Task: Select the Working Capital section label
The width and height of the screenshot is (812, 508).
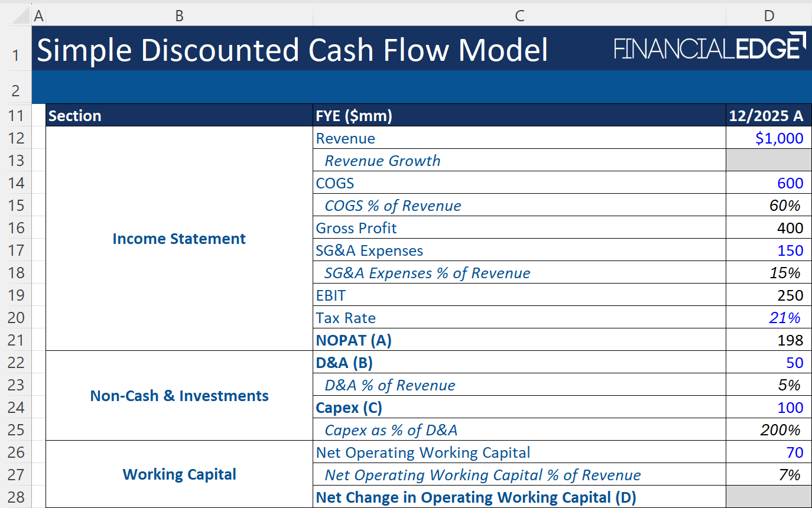Action: coord(179,474)
